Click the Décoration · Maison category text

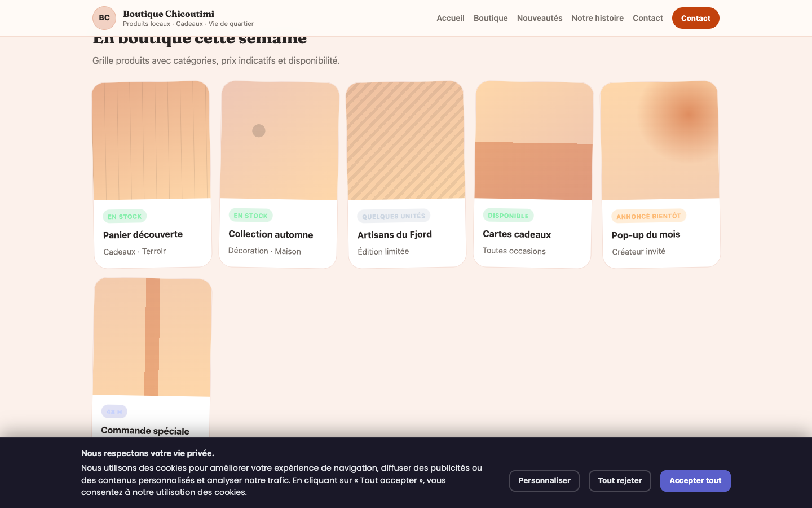click(x=264, y=251)
